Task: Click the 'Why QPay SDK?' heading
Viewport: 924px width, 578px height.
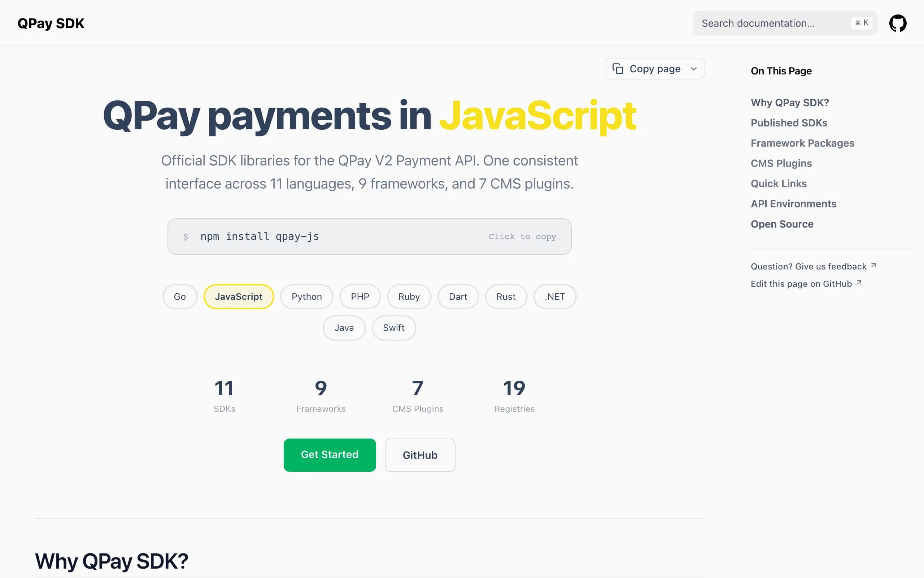Action: pyautogui.click(x=112, y=561)
